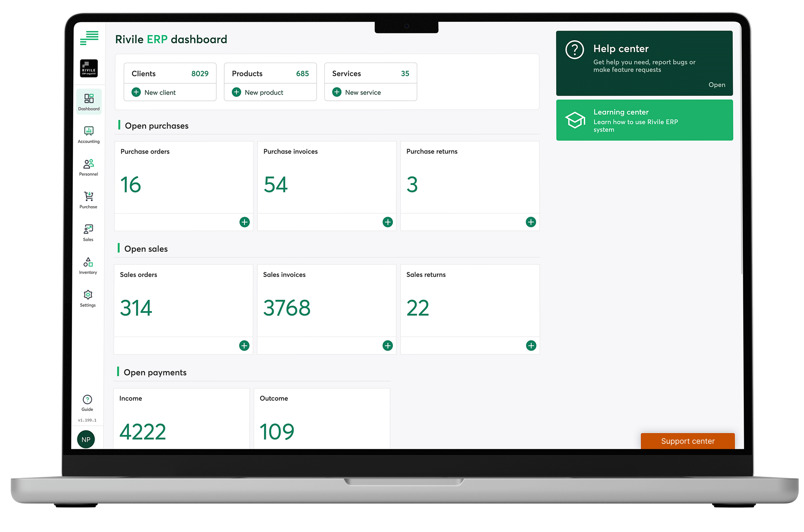
Task: Open the Learning center card
Action: [644, 120]
